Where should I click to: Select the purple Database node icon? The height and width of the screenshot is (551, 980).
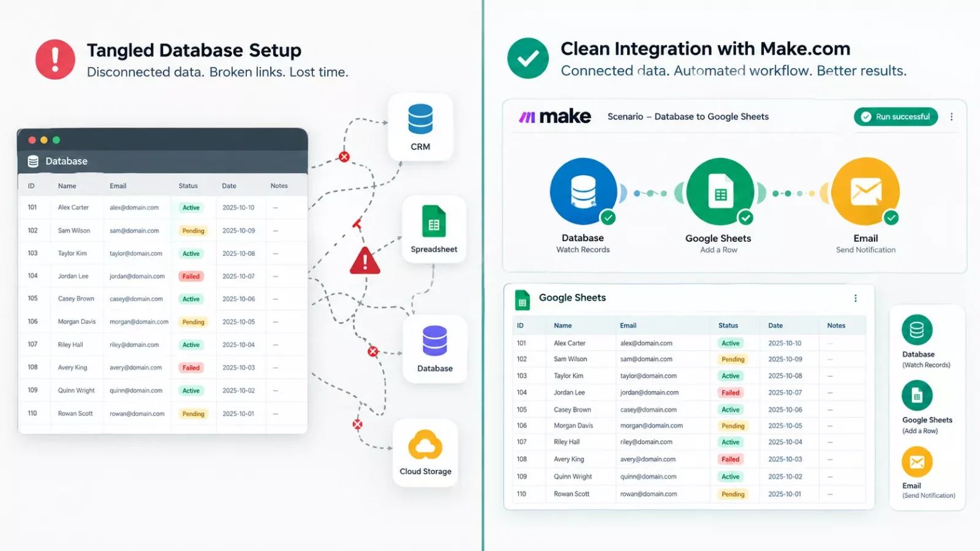[435, 340]
